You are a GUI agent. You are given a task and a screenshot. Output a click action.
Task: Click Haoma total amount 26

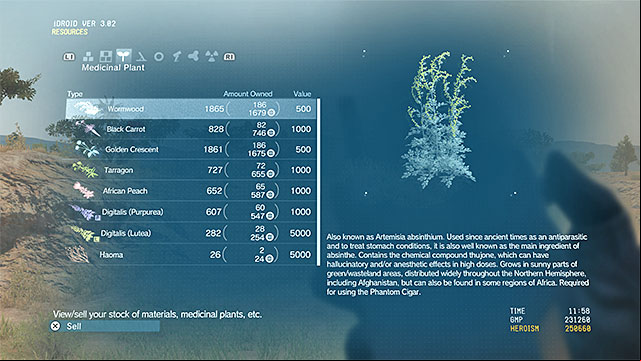click(215, 255)
